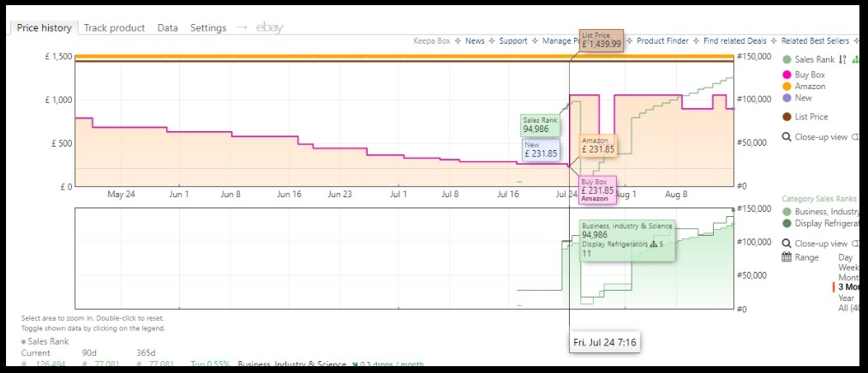Image resolution: width=868 pixels, height=373 pixels.
Task: Toggle the Sales Rank legend entry
Action: 809,60
